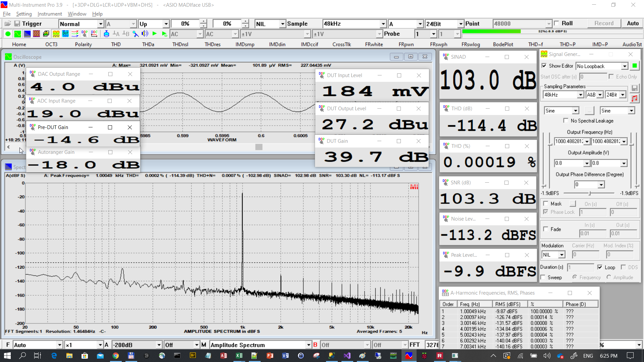Click the Home preset button
Image resolution: width=644 pixels, height=362 pixels.
19,44
